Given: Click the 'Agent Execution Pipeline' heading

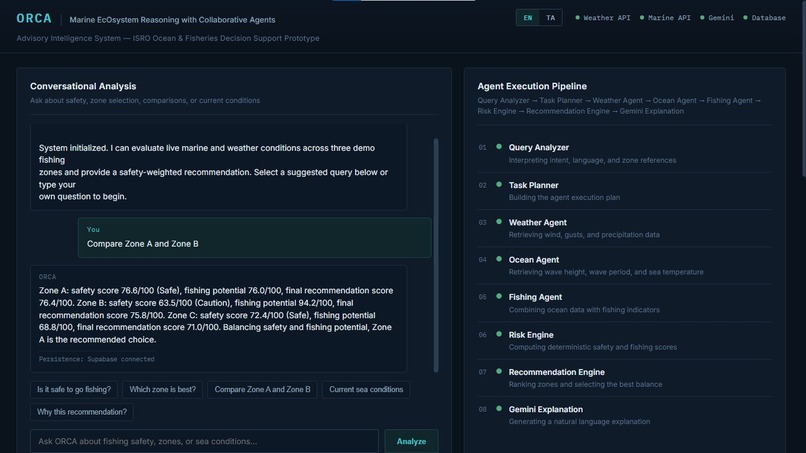Looking at the screenshot, I should pyautogui.click(x=532, y=86).
